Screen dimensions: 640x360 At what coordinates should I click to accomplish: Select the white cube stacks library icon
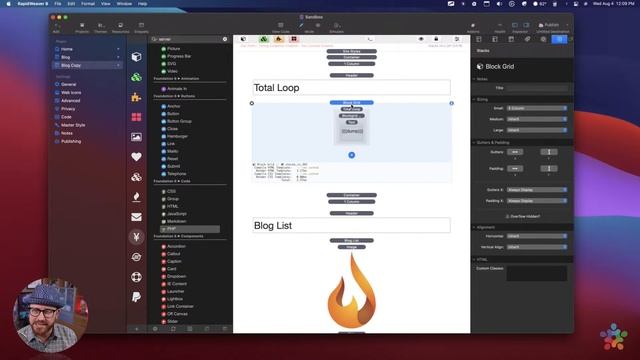pos(136,57)
